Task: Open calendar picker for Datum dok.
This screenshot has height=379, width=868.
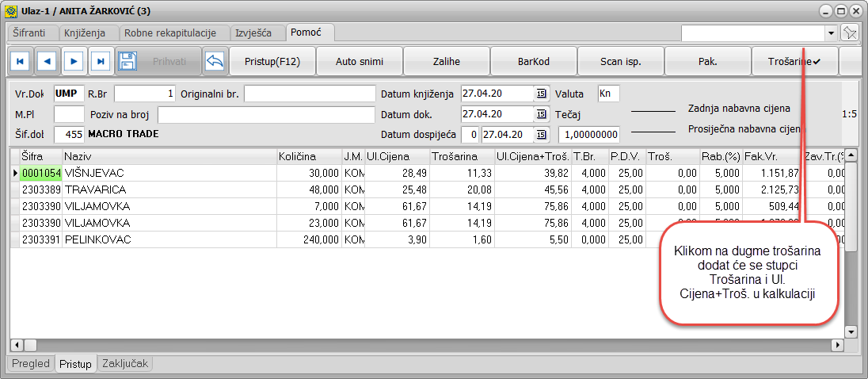Action: [541, 114]
